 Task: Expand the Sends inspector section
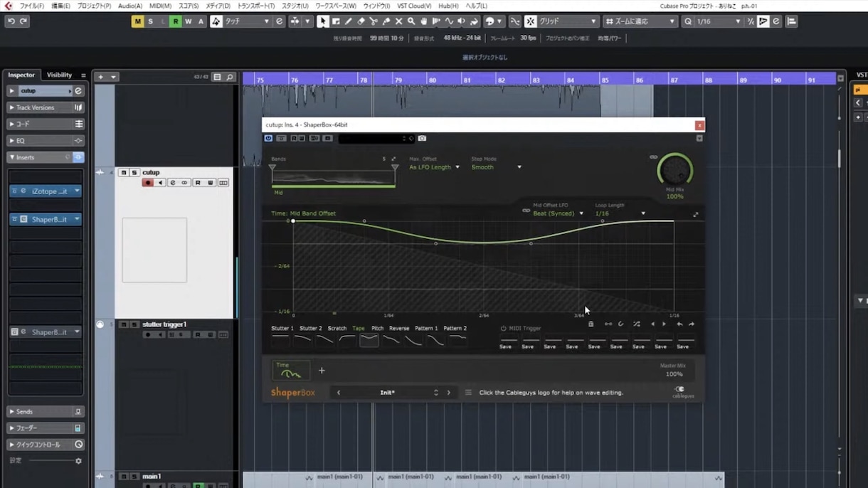[45, 412]
